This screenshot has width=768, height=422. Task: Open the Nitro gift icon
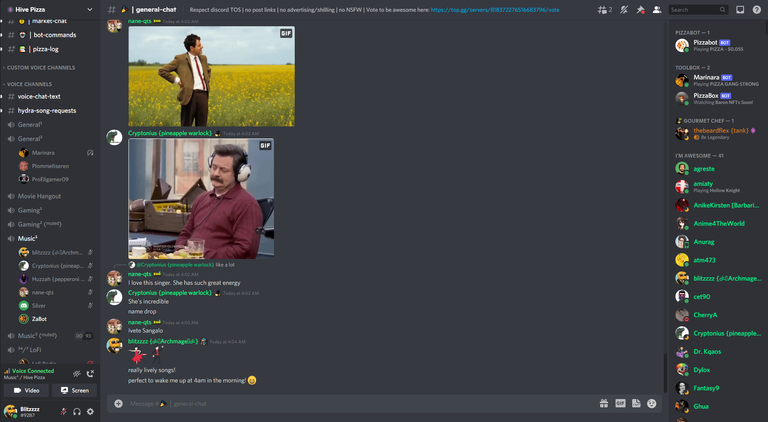tap(604, 403)
